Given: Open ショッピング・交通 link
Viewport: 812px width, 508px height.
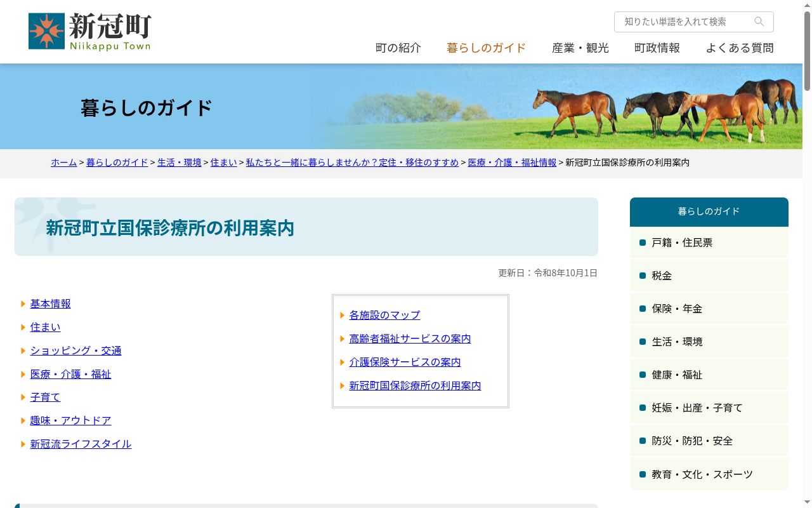Looking at the screenshot, I should (x=76, y=351).
